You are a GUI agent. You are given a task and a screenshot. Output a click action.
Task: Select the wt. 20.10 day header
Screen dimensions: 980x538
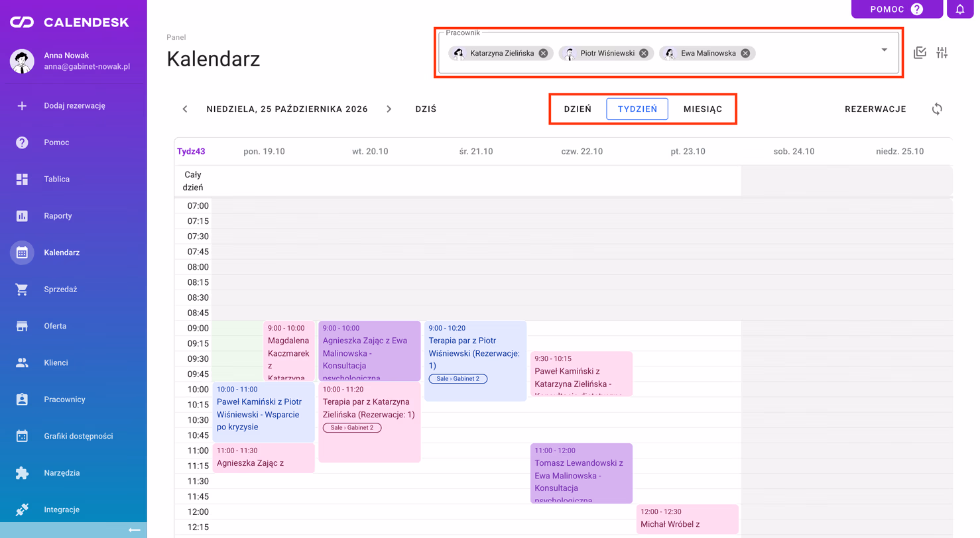pos(370,152)
